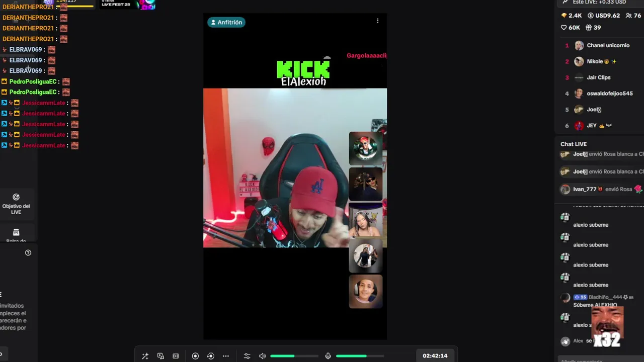Click the last ELBRAVO69 overlay message

(29, 71)
